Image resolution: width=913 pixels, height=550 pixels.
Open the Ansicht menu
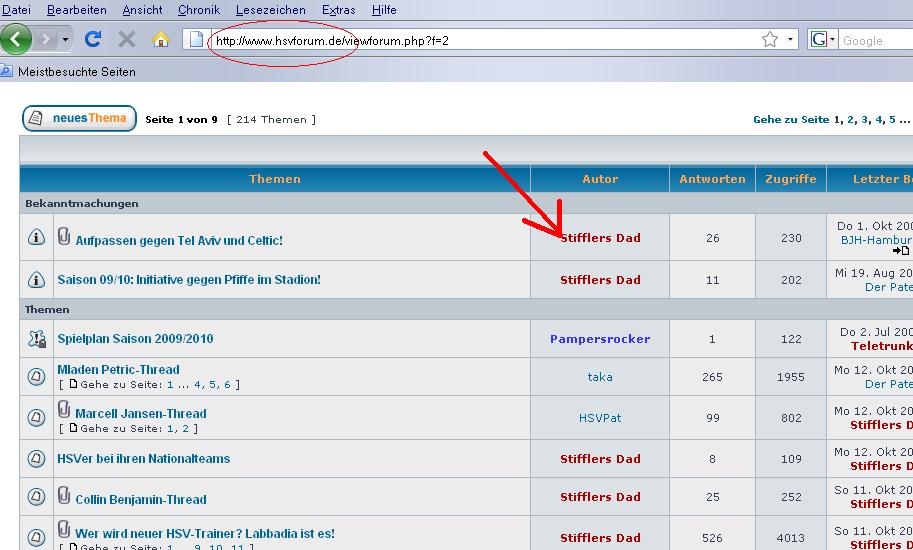coord(142,10)
